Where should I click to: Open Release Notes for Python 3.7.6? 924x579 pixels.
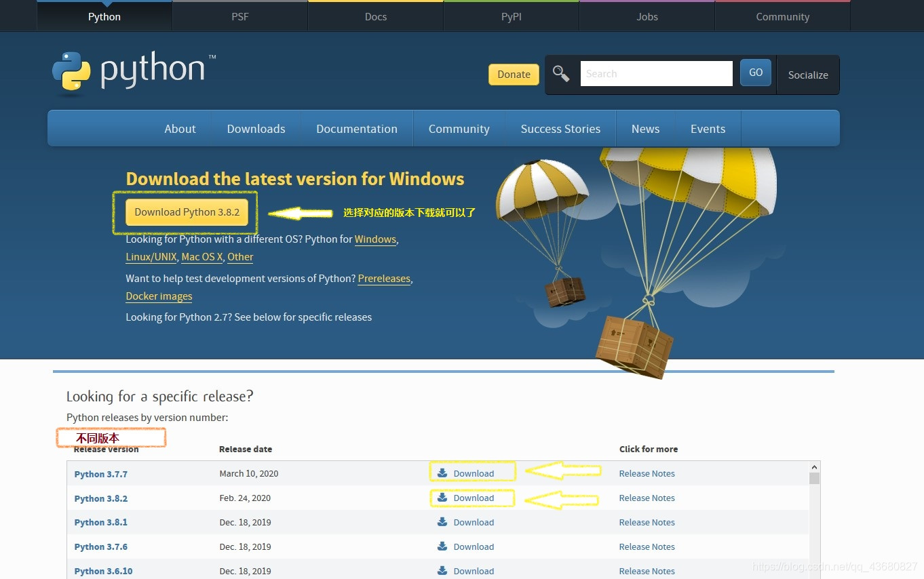click(647, 547)
